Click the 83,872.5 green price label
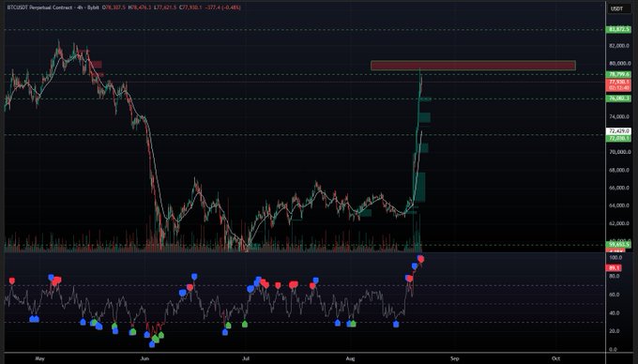The width and height of the screenshot is (638, 364). pyautogui.click(x=618, y=30)
